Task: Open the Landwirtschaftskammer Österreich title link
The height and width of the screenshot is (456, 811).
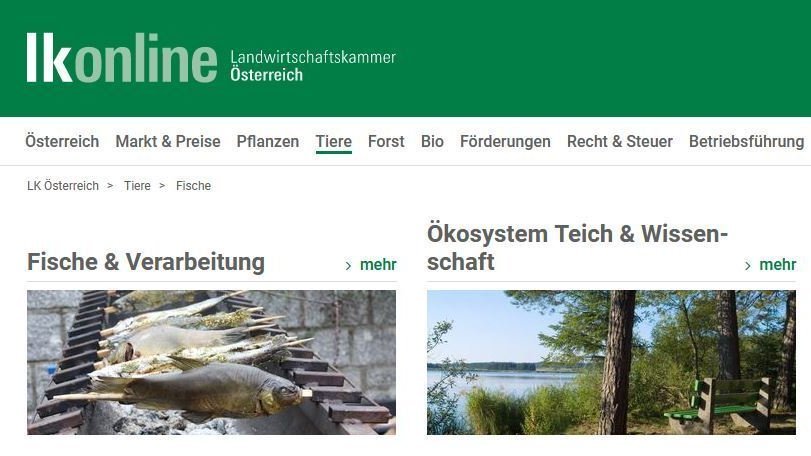Action: pyautogui.click(x=313, y=66)
